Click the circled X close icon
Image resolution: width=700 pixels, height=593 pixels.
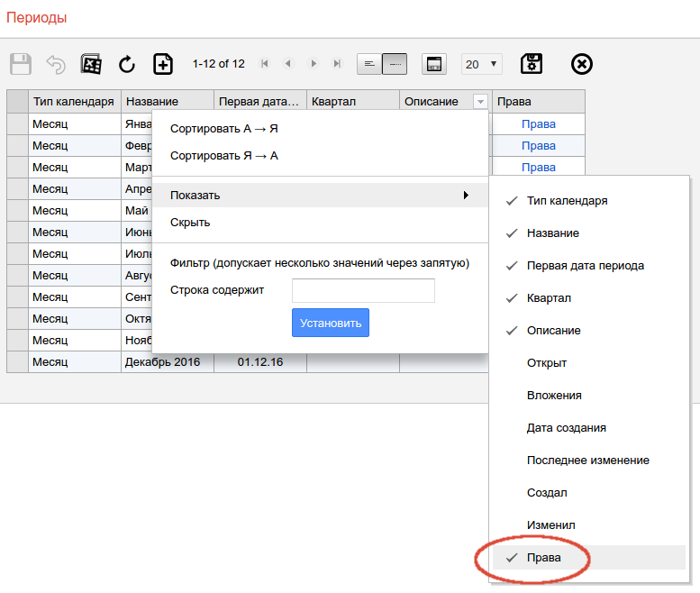[x=582, y=64]
